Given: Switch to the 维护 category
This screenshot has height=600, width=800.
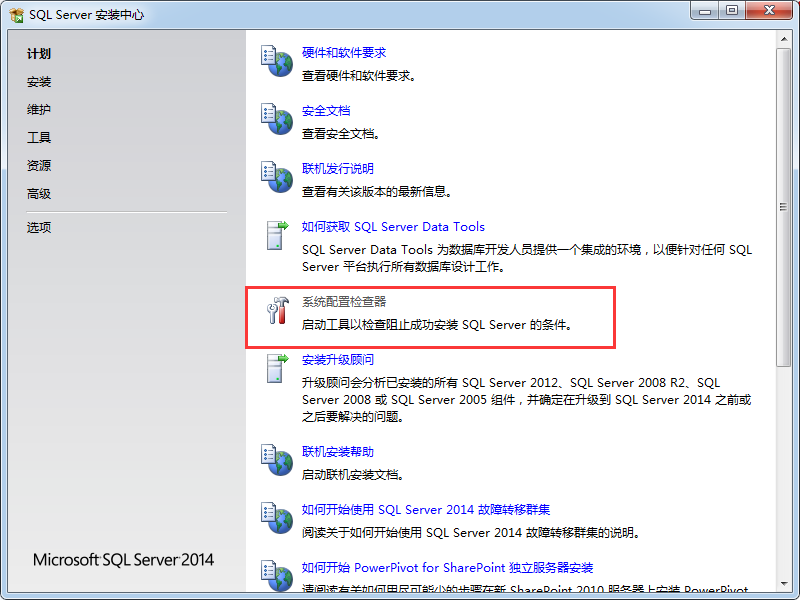Looking at the screenshot, I should pyautogui.click(x=39, y=110).
